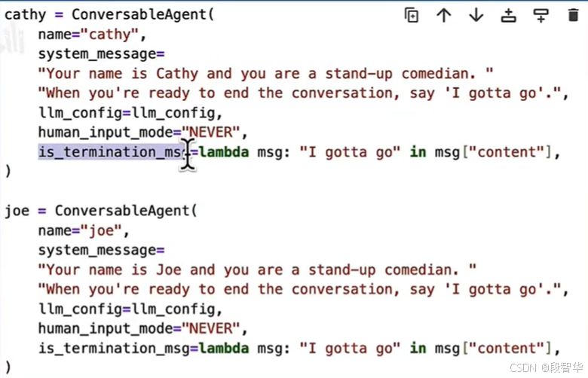The width and height of the screenshot is (588, 378).
Task: Insert a new cell above this one
Action: tap(509, 15)
